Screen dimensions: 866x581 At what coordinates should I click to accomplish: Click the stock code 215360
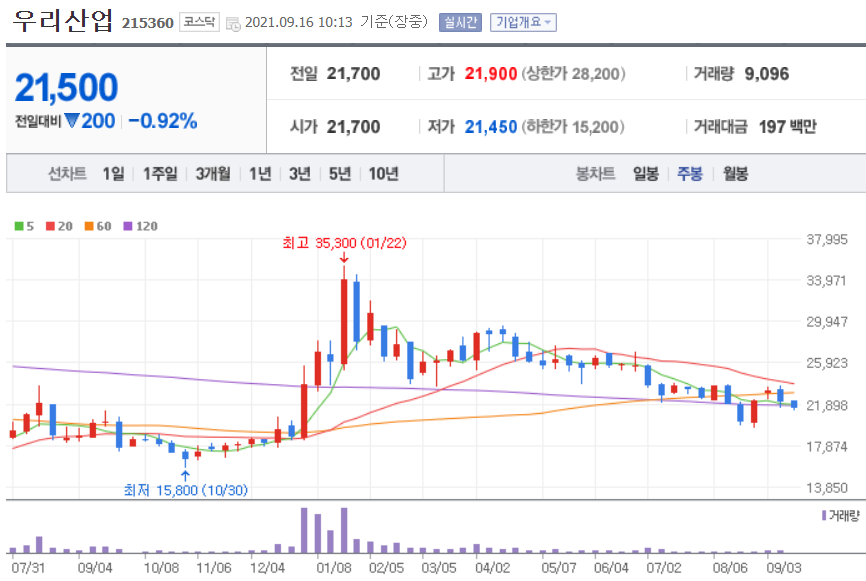pos(147,23)
